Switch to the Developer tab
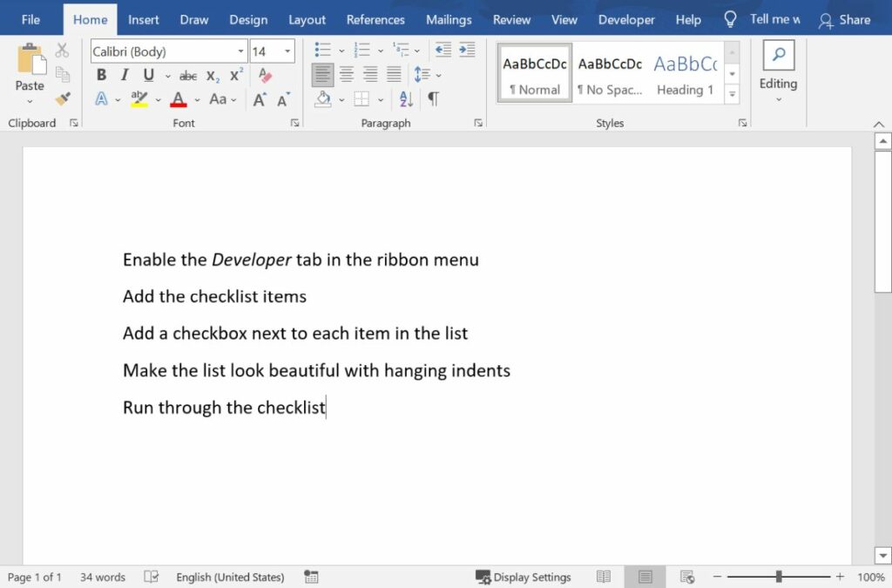The width and height of the screenshot is (892, 588). (x=626, y=19)
